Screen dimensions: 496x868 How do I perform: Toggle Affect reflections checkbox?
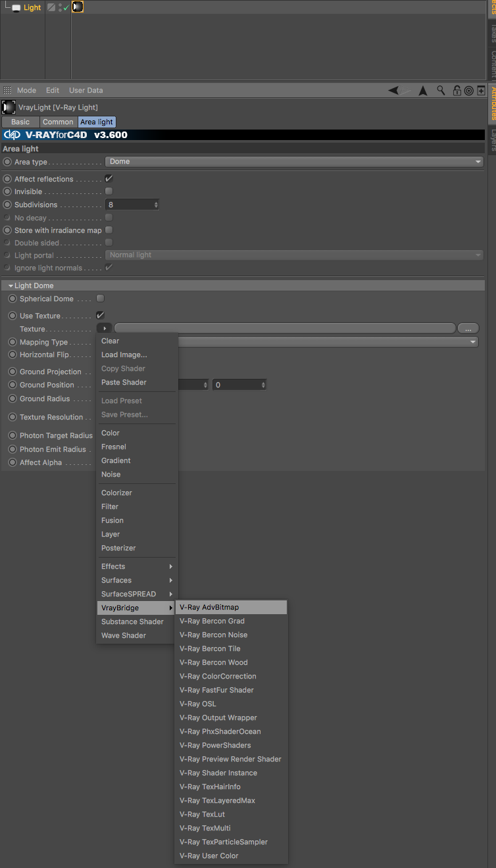(x=109, y=179)
